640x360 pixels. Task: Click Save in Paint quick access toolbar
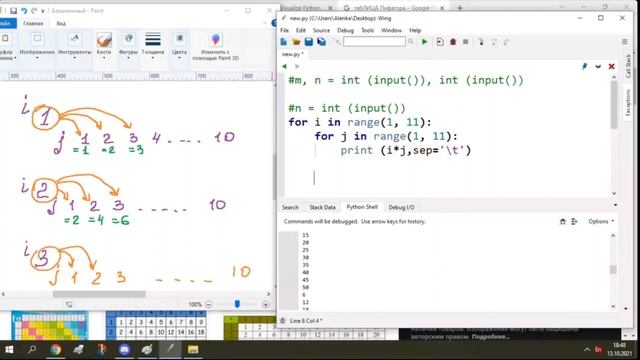click(x=13, y=11)
